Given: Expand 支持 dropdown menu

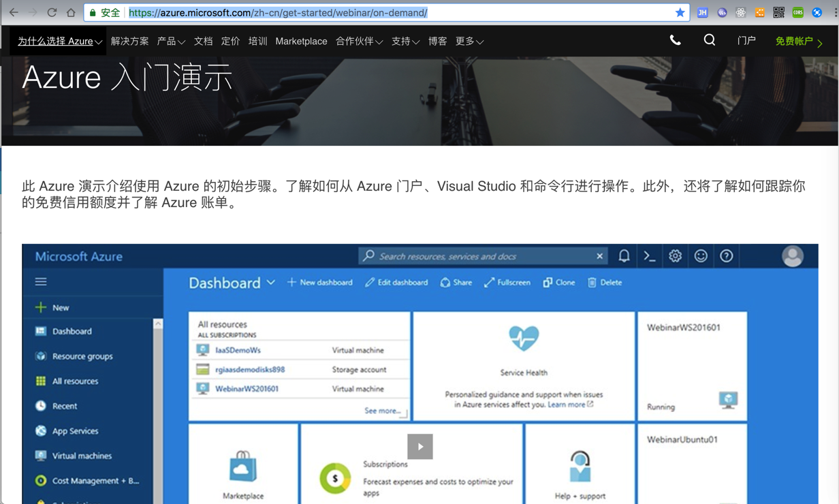Looking at the screenshot, I should (x=405, y=42).
